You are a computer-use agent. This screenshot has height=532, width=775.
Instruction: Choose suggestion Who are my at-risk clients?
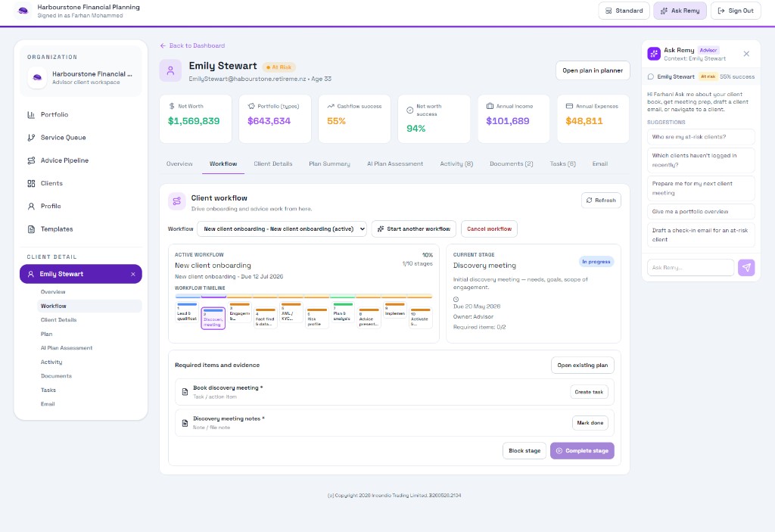click(x=701, y=137)
